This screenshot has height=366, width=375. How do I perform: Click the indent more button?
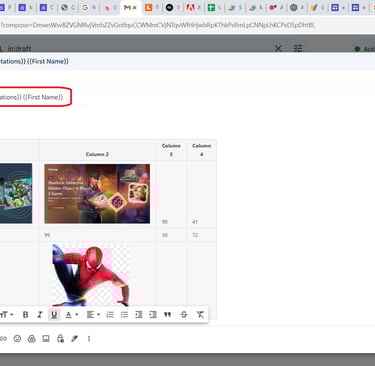153,315
